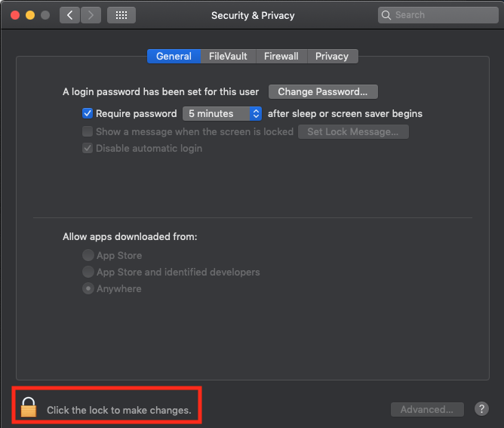The height and width of the screenshot is (428, 504).
Task: Switch to the General tab
Action: 174,57
